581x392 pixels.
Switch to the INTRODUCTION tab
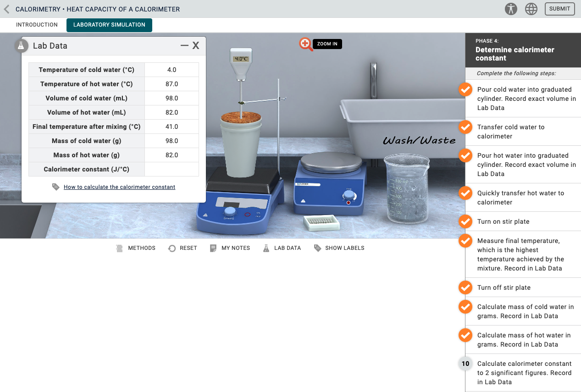pyautogui.click(x=37, y=25)
